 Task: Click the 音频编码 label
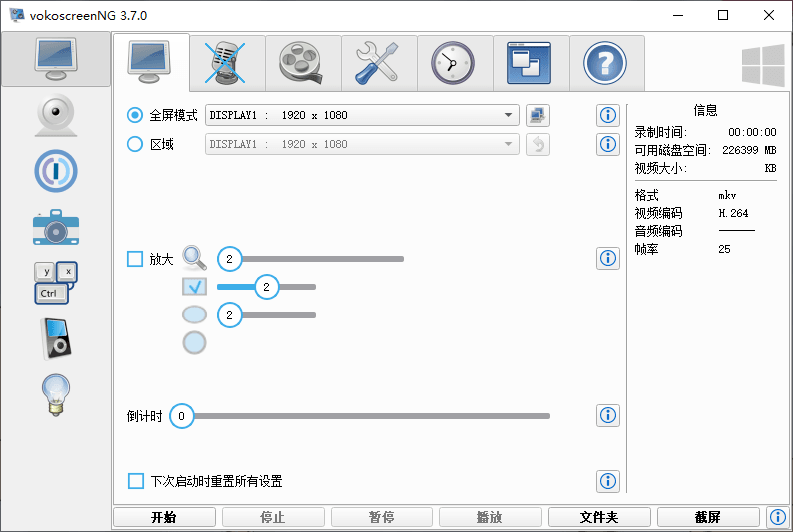(658, 231)
